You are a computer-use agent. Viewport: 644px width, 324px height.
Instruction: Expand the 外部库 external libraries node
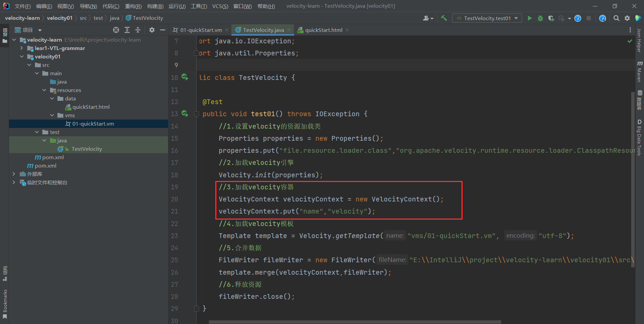click(14, 174)
